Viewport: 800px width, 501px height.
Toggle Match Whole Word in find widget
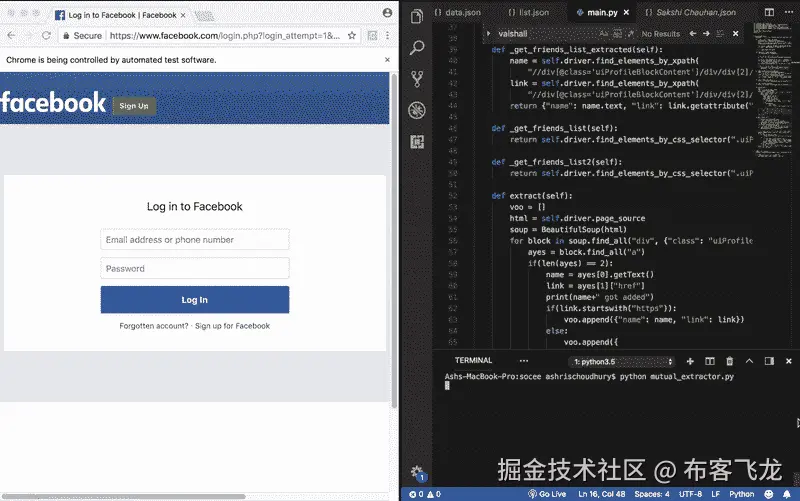(617, 34)
